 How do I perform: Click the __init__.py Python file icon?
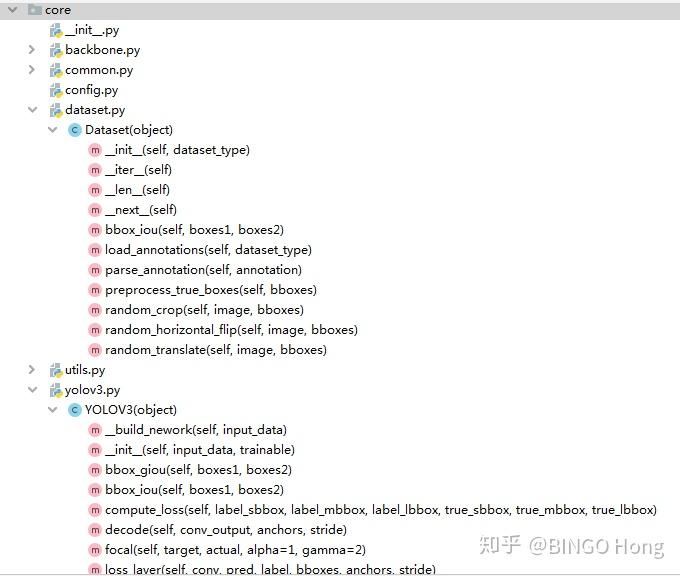tap(56, 30)
